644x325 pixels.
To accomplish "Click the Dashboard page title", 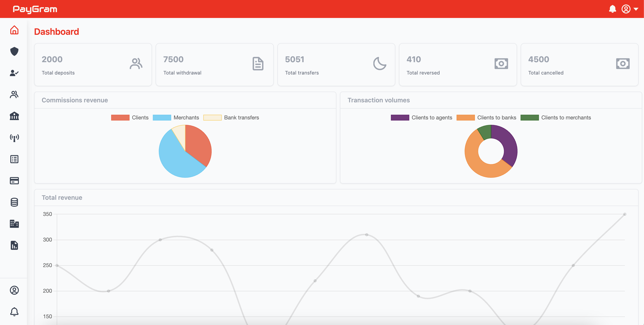I will (x=57, y=32).
